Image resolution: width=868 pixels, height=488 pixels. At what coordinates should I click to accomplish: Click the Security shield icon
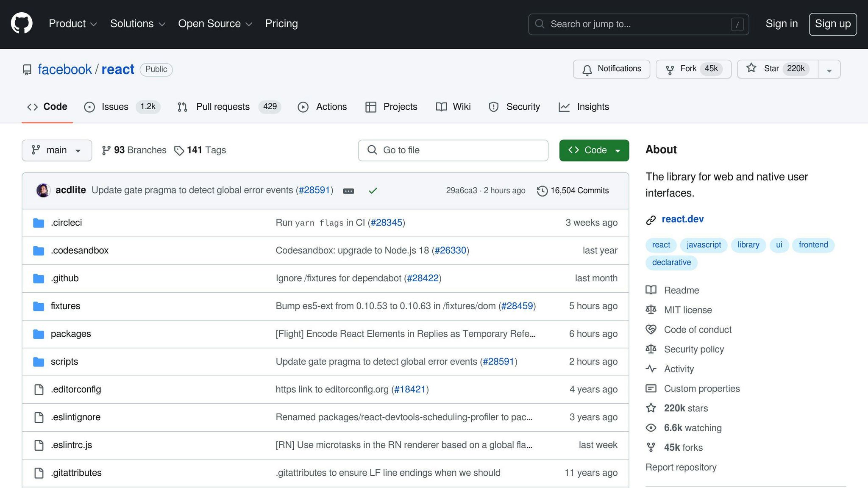(493, 107)
